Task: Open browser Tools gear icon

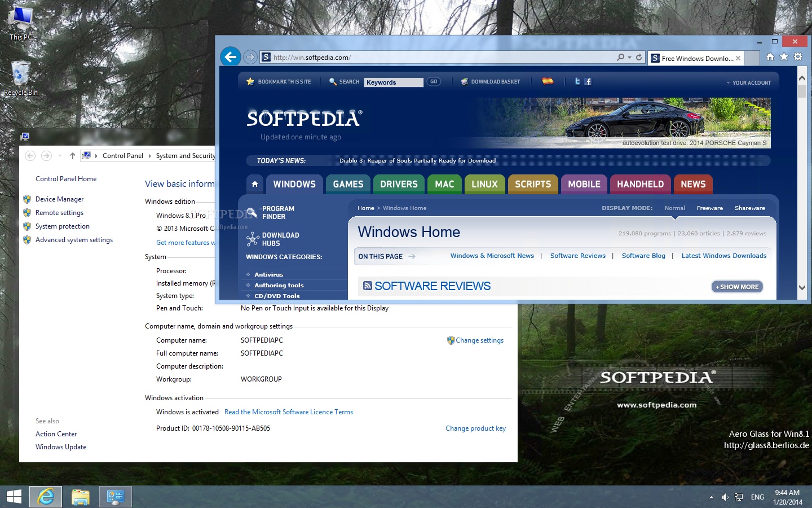Action: click(x=798, y=57)
